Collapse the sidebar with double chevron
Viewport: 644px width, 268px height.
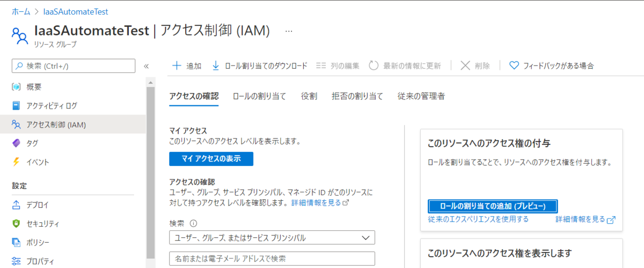point(146,66)
